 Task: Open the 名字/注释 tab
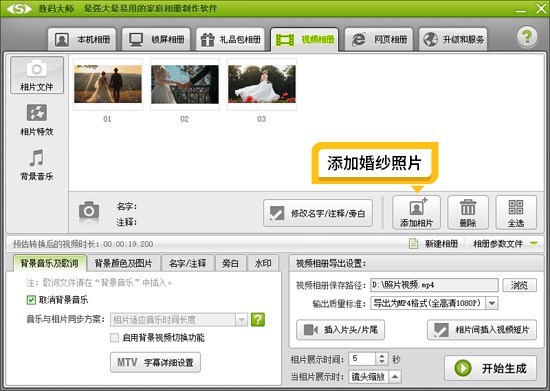tap(188, 263)
